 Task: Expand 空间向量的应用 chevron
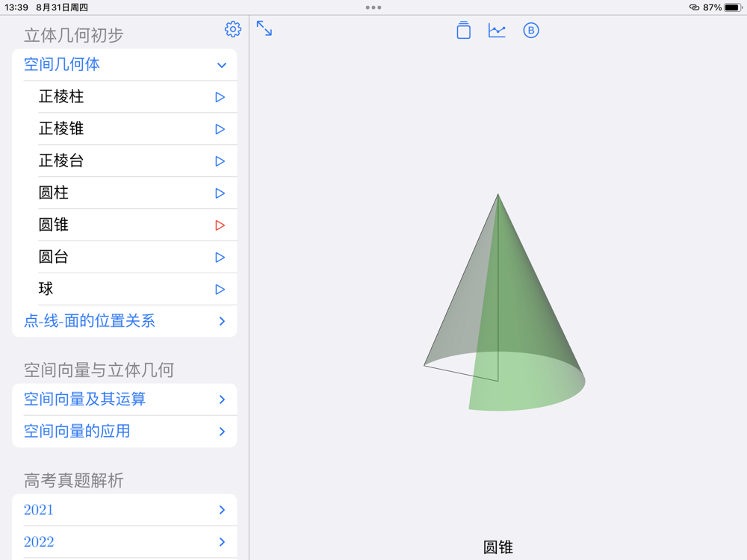[x=222, y=432]
